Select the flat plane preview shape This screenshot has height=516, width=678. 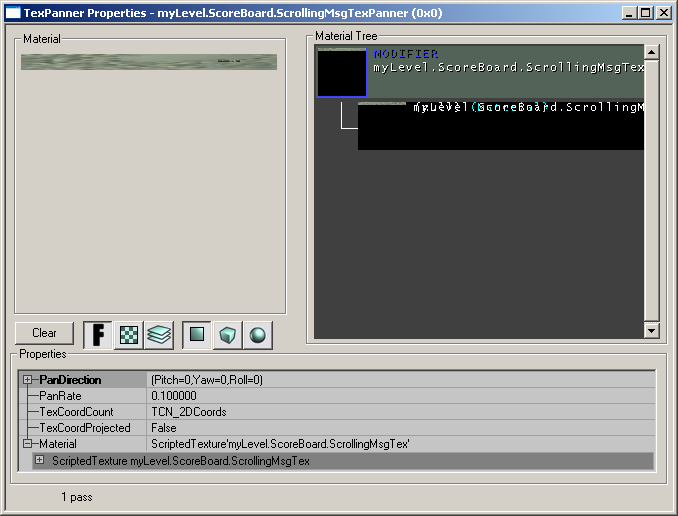[x=197, y=335]
